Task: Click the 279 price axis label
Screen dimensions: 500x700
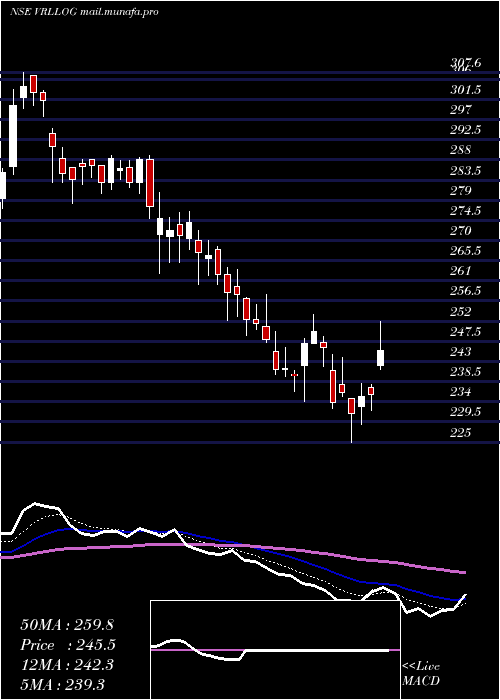Action: pos(460,191)
